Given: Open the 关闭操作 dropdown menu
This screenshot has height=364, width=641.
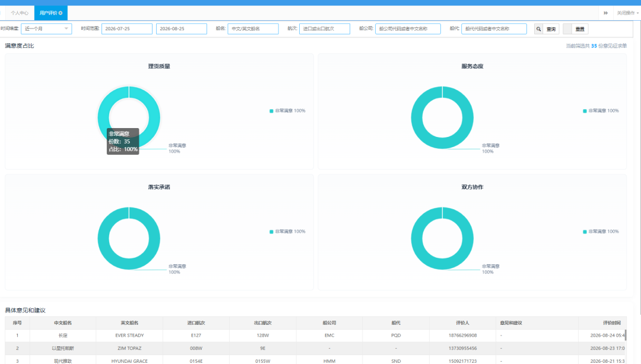Looking at the screenshot, I should [627, 13].
